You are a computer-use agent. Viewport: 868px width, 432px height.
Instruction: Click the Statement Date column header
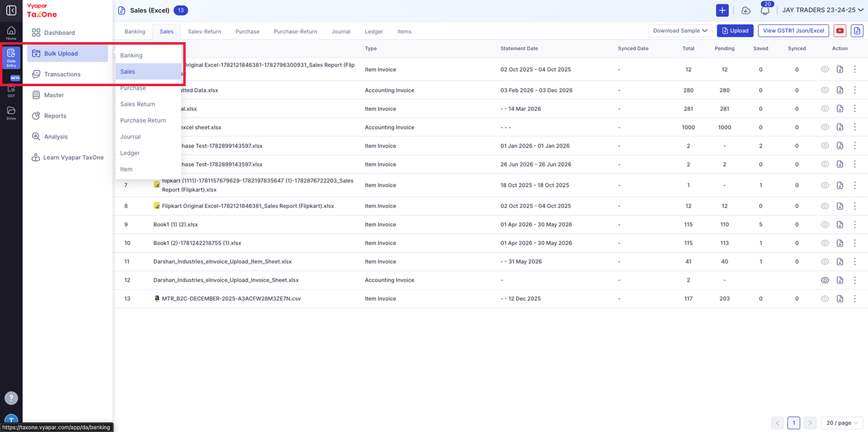click(519, 48)
